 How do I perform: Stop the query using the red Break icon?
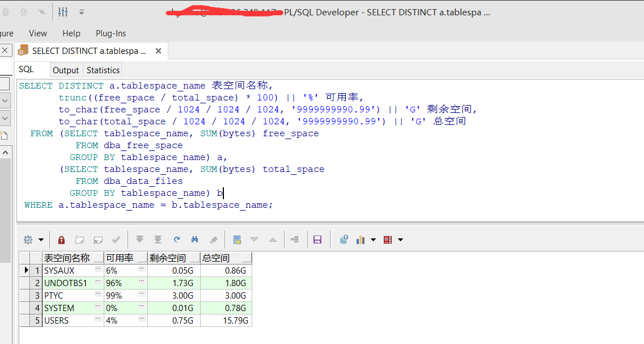[61, 240]
